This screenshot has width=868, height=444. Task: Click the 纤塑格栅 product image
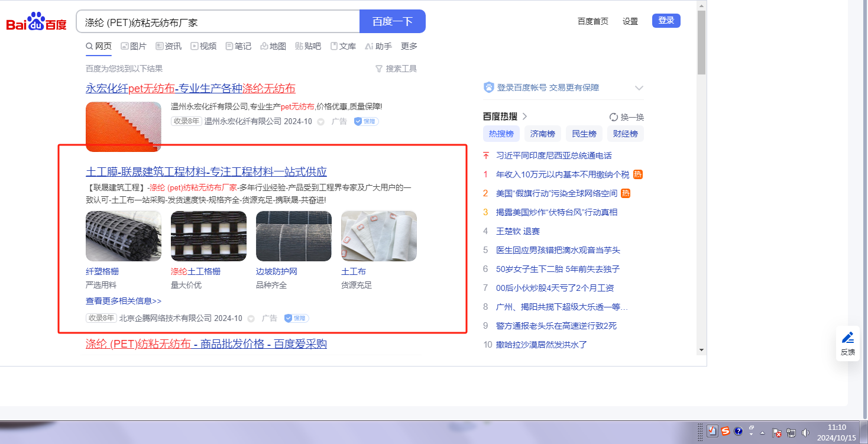[124, 236]
